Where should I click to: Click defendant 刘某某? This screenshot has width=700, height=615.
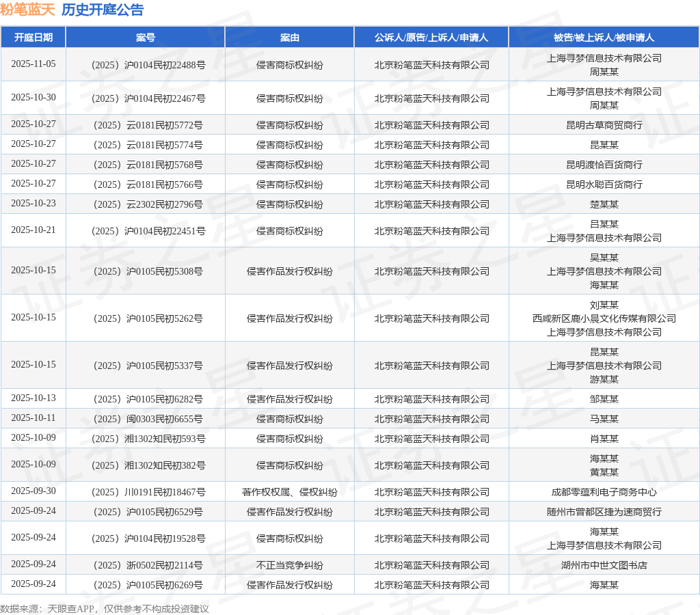tap(604, 305)
